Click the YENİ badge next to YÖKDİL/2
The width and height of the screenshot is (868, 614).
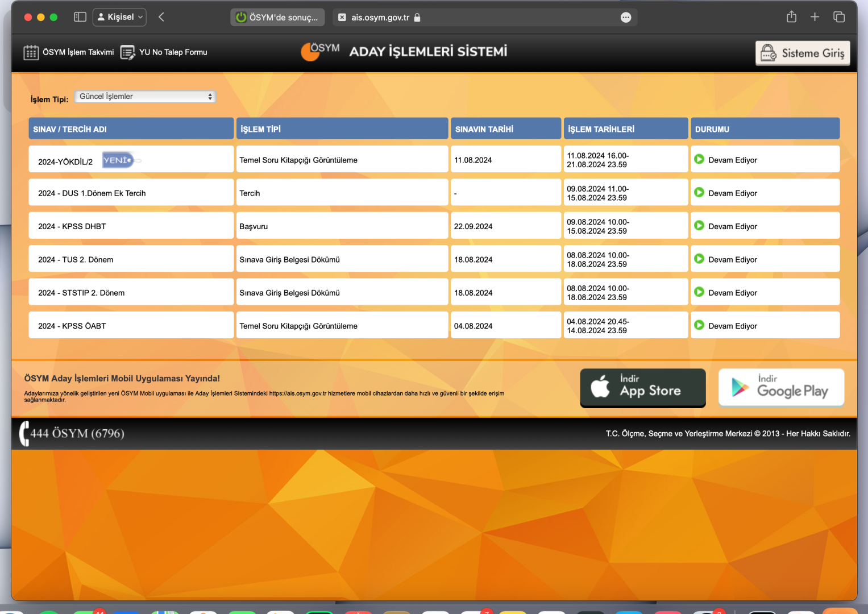121,160
